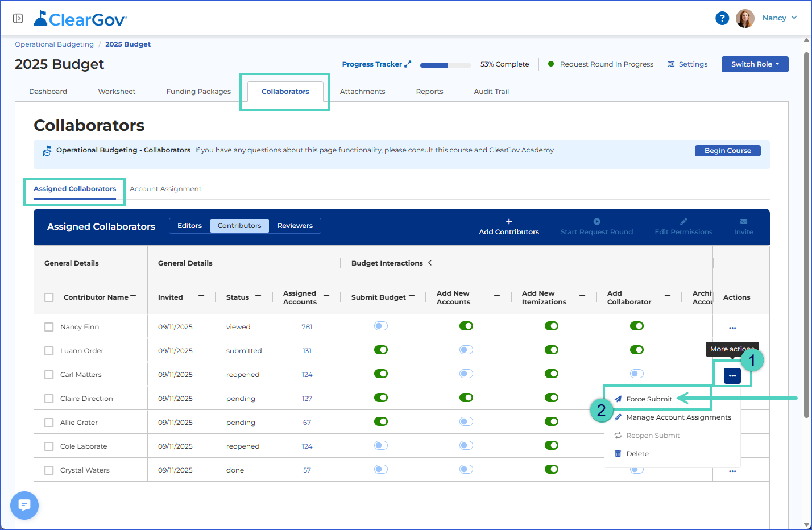Open Invited column menu

(201, 297)
